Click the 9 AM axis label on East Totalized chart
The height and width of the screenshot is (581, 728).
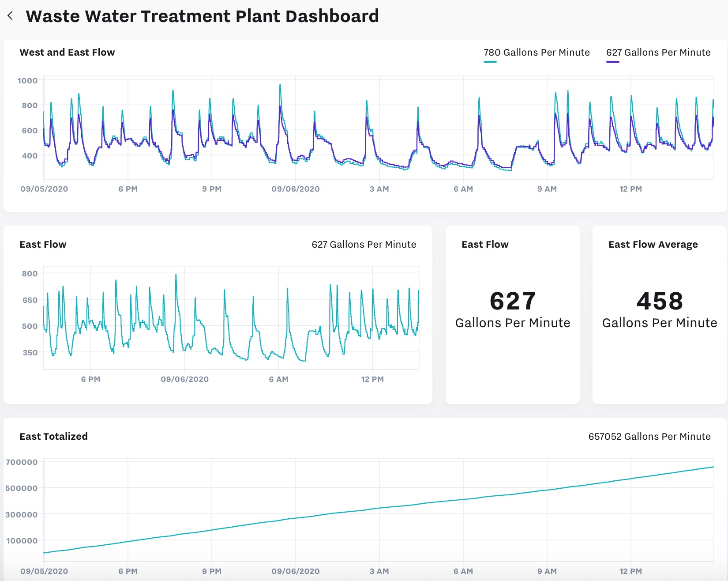[x=547, y=571]
